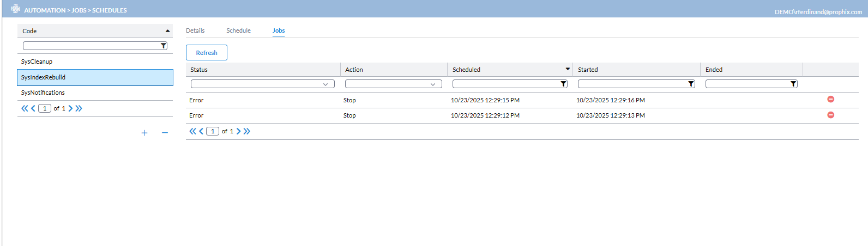This screenshot has height=246, width=868.
Task: Select SysCleanup in the schedule list
Action: pos(37,61)
